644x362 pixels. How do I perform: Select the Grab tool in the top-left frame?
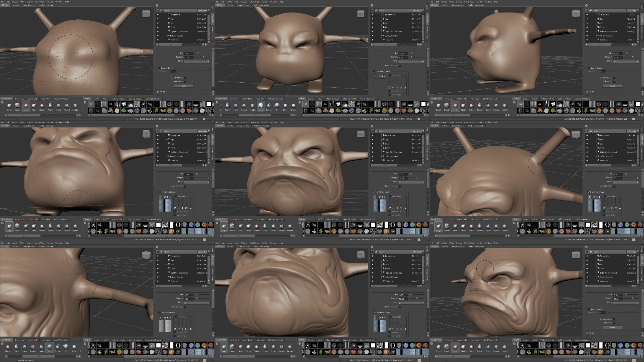pyautogui.click(x=26, y=106)
